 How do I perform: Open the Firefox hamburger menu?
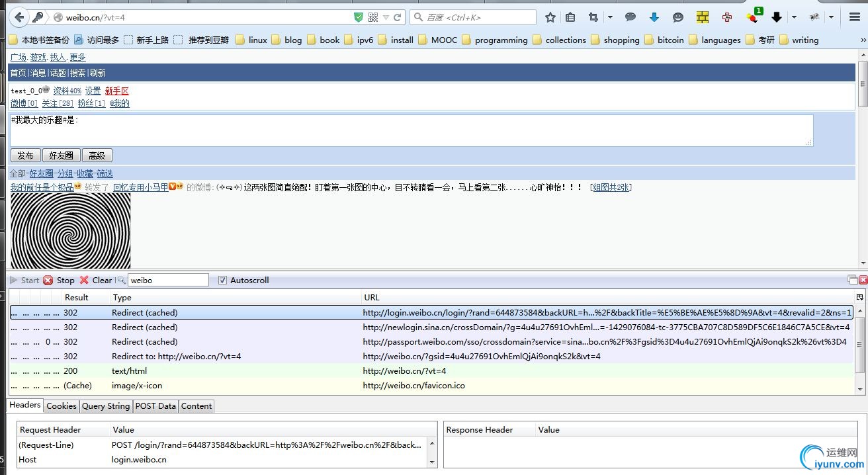pyautogui.click(x=853, y=17)
